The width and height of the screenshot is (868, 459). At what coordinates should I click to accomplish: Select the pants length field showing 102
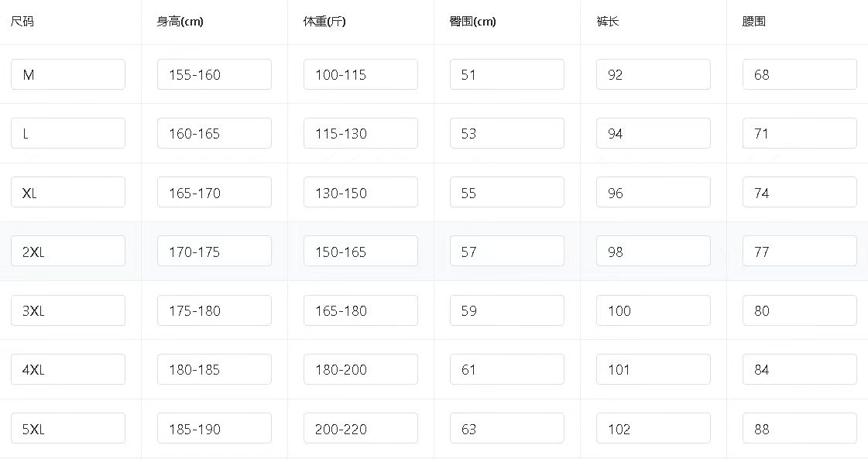point(654,428)
